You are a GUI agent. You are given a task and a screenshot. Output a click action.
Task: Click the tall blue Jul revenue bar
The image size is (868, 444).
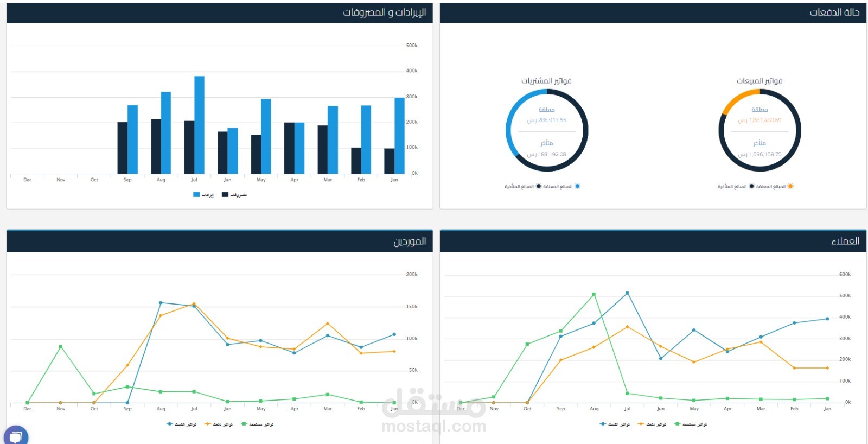click(x=199, y=125)
